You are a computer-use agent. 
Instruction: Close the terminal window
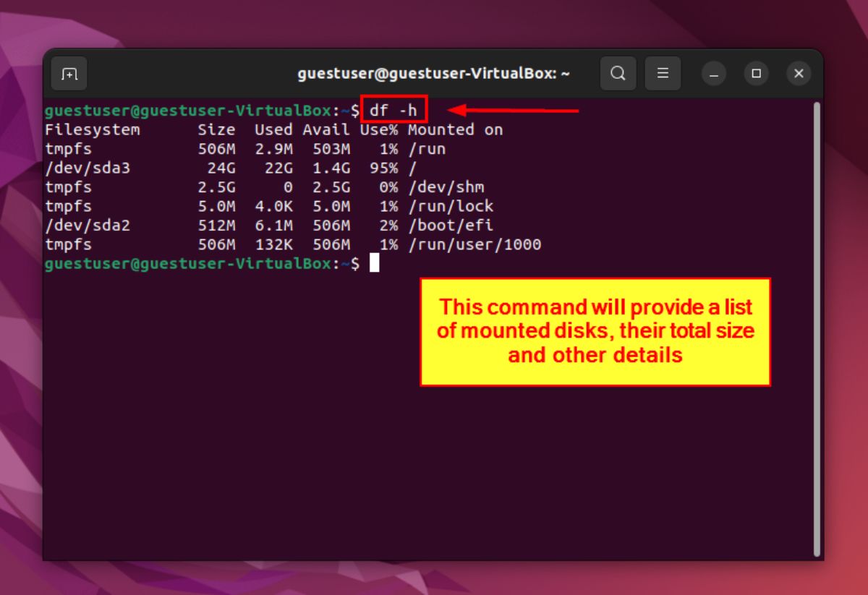click(x=799, y=74)
